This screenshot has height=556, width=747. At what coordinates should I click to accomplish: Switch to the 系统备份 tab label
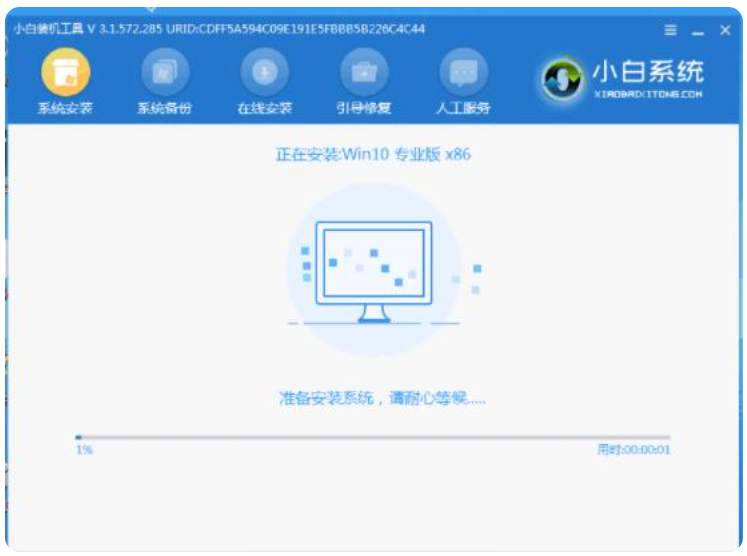pyautogui.click(x=165, y=108)
